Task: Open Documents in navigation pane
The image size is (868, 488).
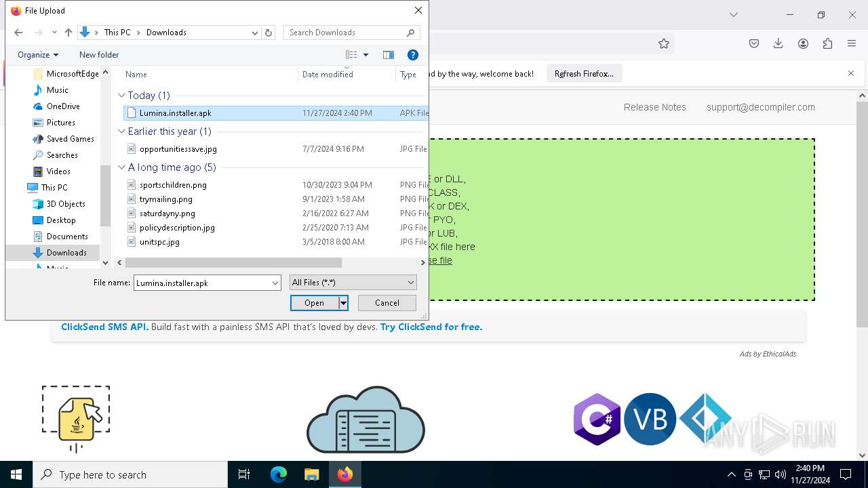Action: tap(67, 237)
